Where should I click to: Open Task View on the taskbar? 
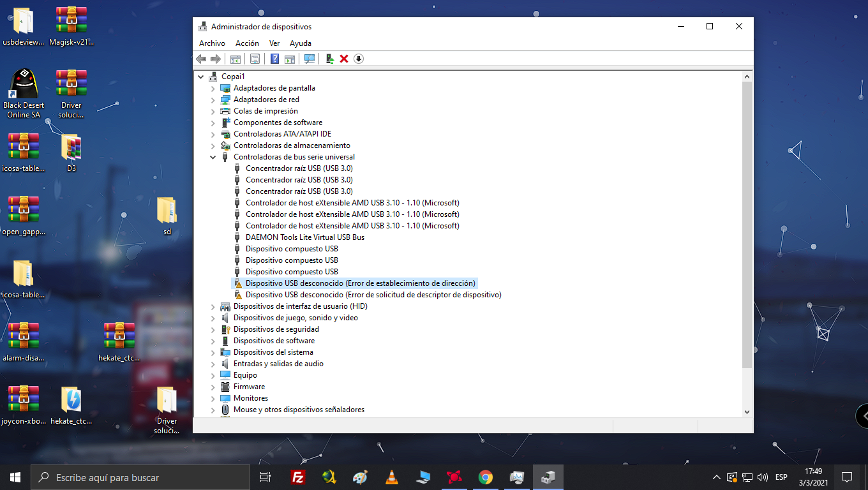[266, 477]
